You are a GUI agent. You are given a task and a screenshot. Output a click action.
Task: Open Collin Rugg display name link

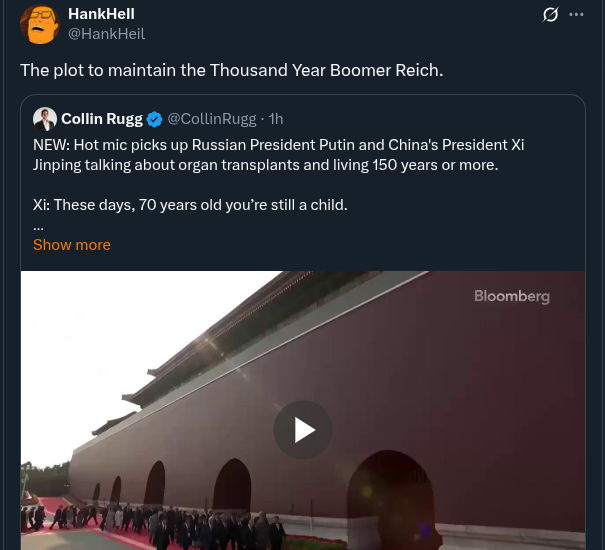tap(102, 119)
